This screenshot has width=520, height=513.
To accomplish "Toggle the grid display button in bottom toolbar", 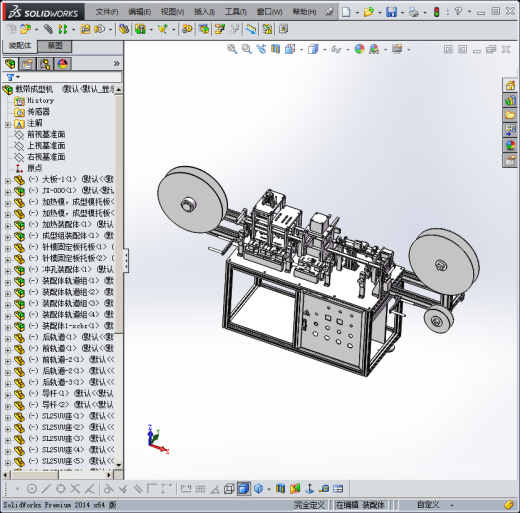I will (200, 489).
